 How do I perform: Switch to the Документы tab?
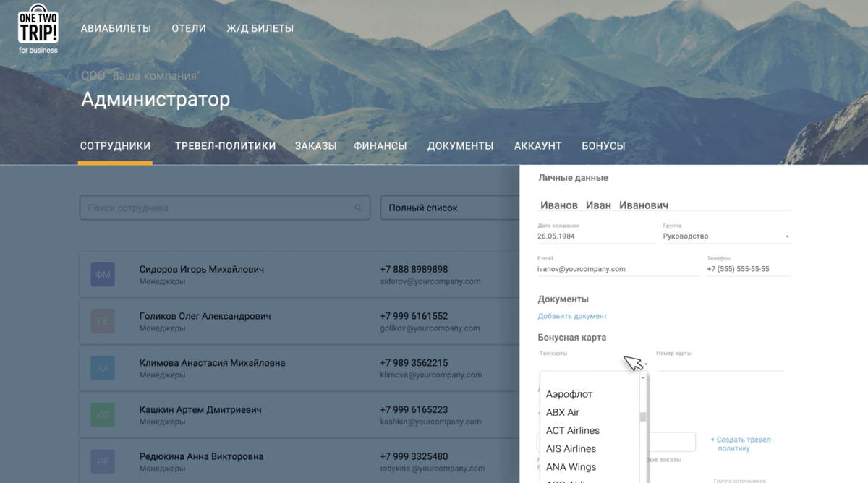click(x=460, y=146)
